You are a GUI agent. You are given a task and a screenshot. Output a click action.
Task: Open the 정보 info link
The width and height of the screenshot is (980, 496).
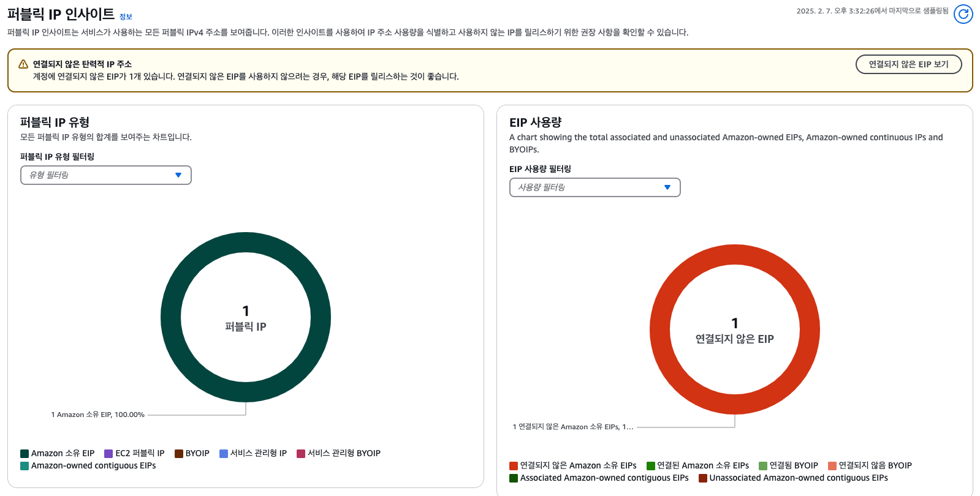[x=126, y=17]
